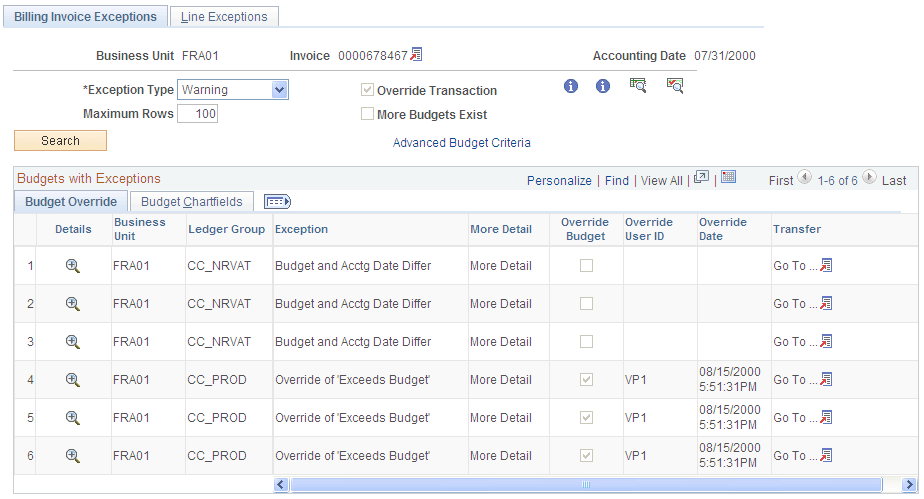Click the horizontal scrollbar thumb
924x499 pixels.
[586, 485]
